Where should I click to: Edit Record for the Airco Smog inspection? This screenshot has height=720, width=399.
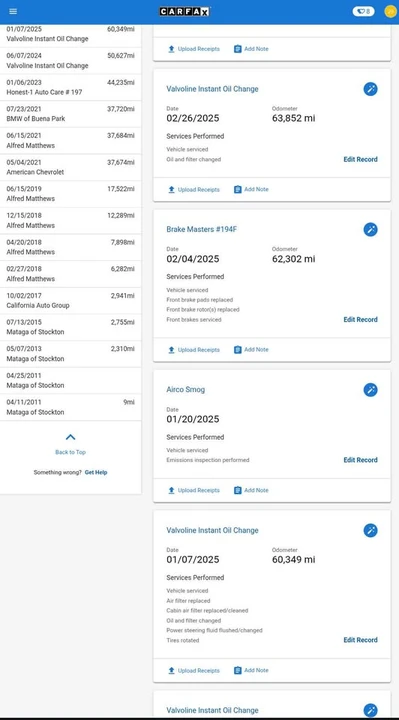(x=360, y=460)
